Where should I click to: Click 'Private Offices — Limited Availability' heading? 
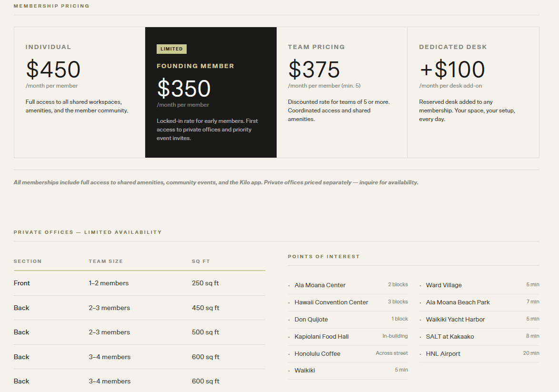[x=88, y=232]
